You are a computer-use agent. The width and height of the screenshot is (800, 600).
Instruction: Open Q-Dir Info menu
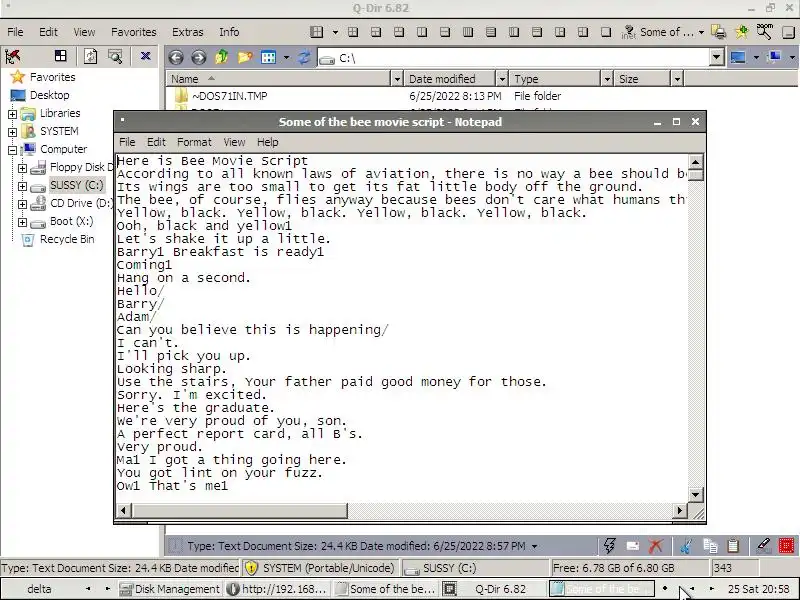[x=229, y=32]
